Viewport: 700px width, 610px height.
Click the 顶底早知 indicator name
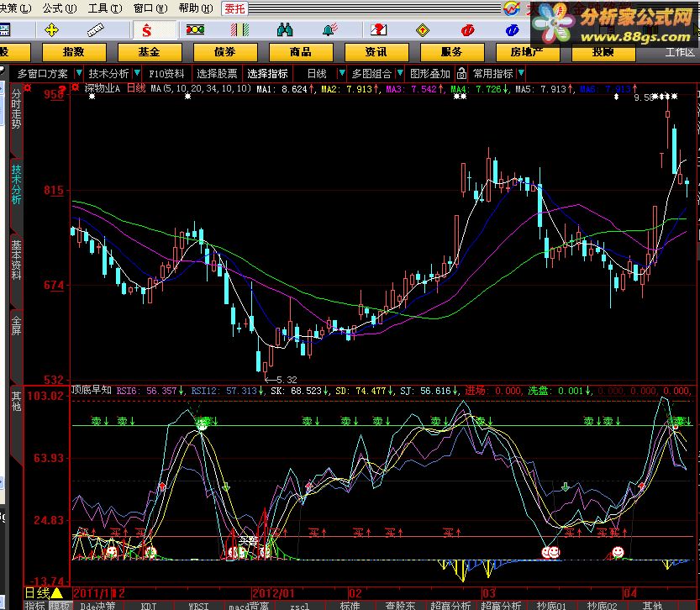(91, 390)
